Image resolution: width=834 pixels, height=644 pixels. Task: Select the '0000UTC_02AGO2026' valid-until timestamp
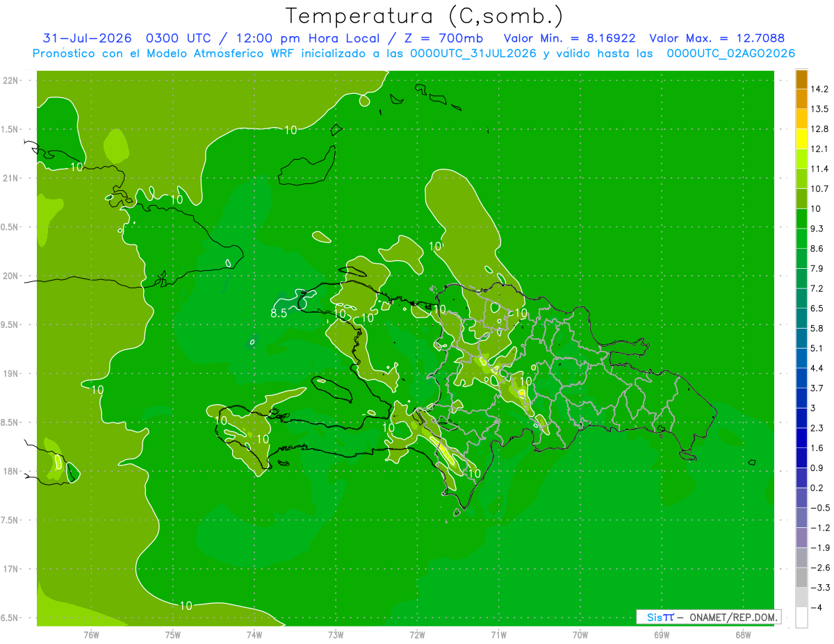730,53
